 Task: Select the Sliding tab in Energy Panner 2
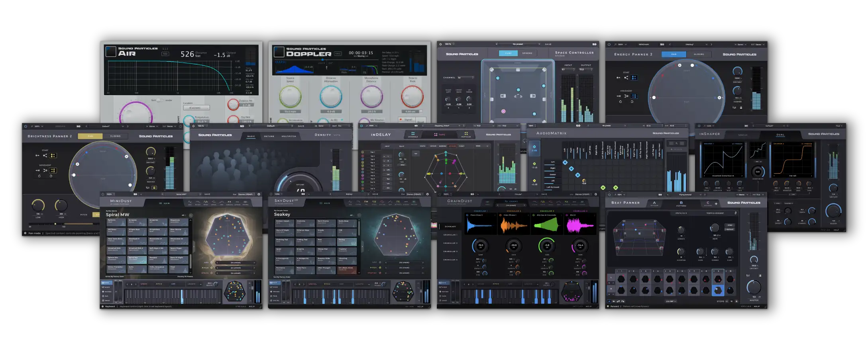coord(699,54)
